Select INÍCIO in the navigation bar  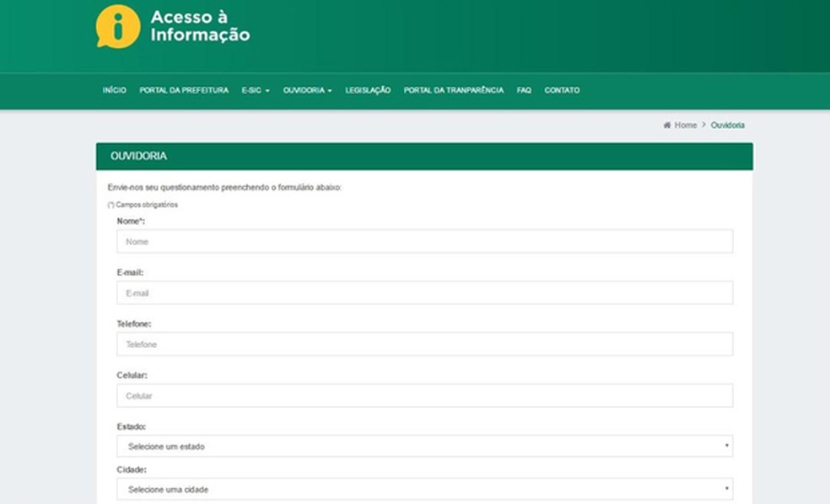[114, 90]
